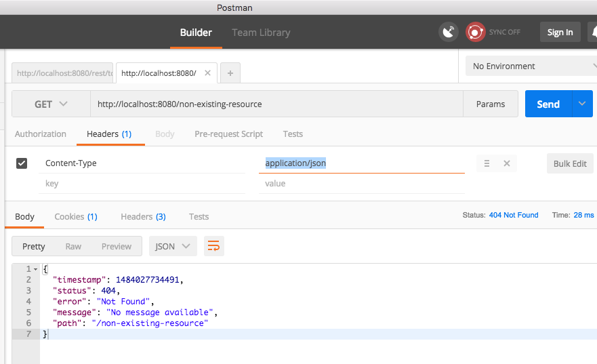Image resolution: width=597 pixels, height=364 pixels.
Task: Click the reorder handle for Content-Type row
Action: coord(487,163)
